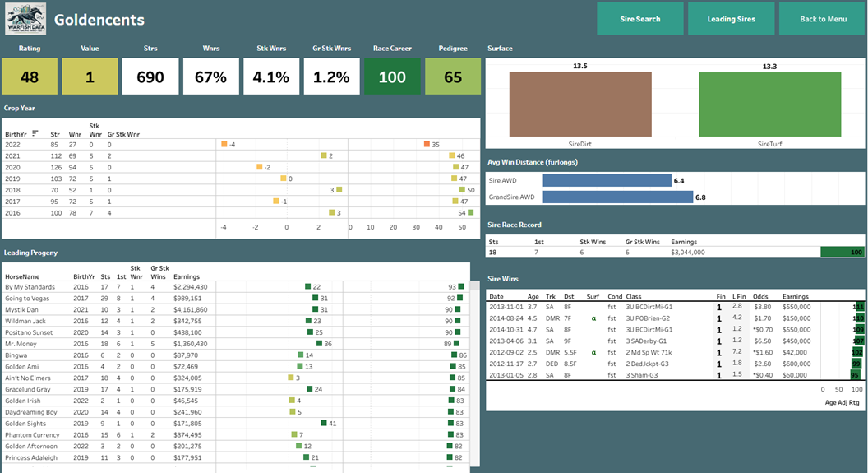Image resolution: width=868 pixels, height=473 pixels.
Task: Click the orange 2022 mark labeled 35
Action: tap(427, 145)
